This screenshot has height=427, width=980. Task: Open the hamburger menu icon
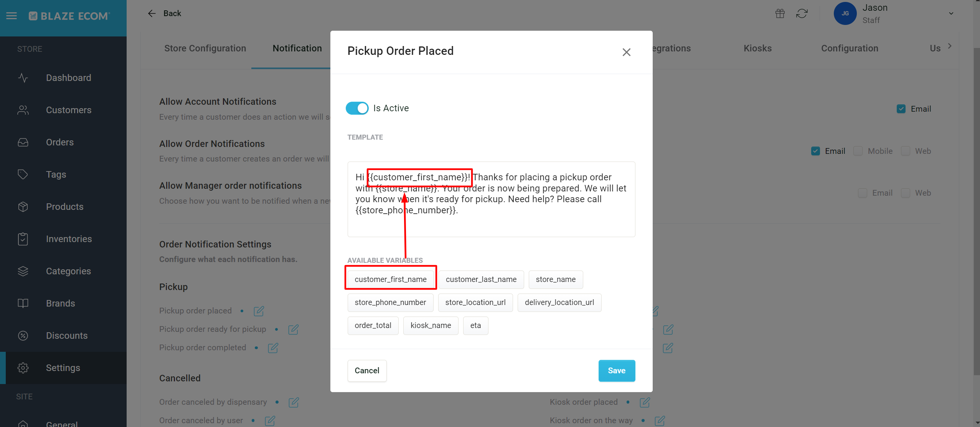pyautogui.click(x=12, y=16)
